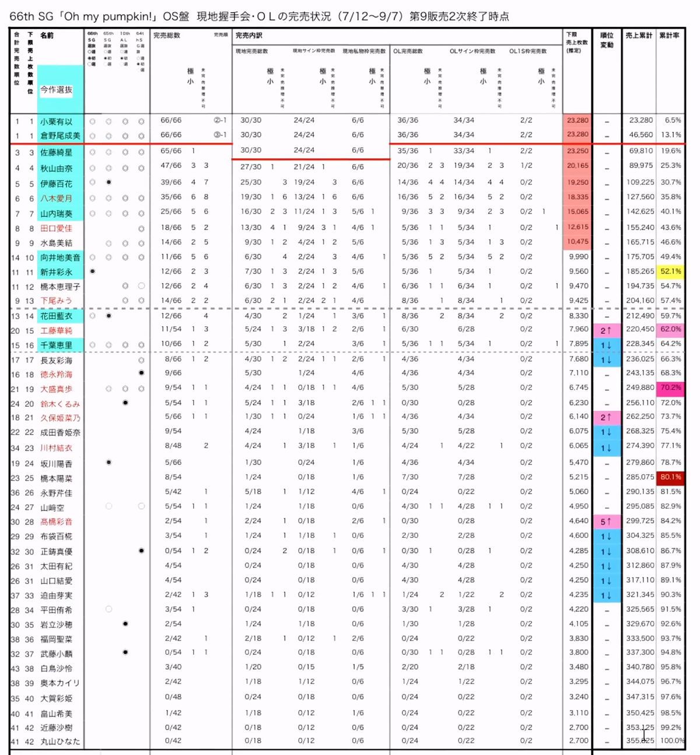Click the ②-1 sold-out order mark for 小栗有以
The height and width of the screenshot is (755, 700).
[x=220, y=121]
